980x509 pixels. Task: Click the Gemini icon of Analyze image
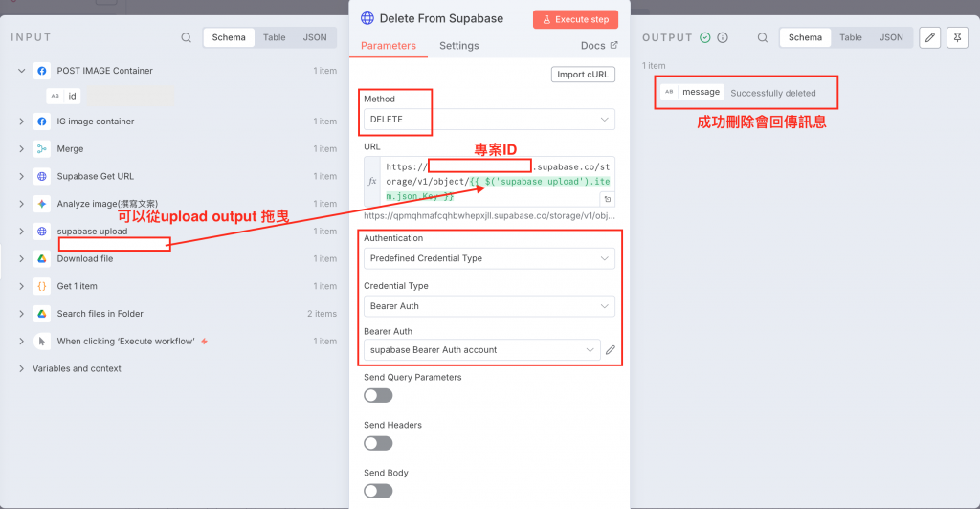pos(42,204)
